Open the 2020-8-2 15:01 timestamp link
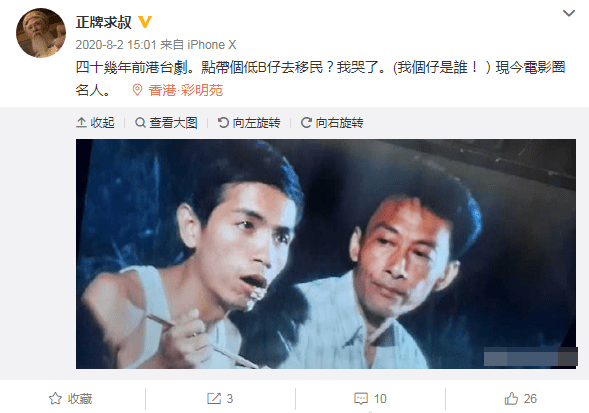This screenshot has height=413, width=589. point(116,45)
